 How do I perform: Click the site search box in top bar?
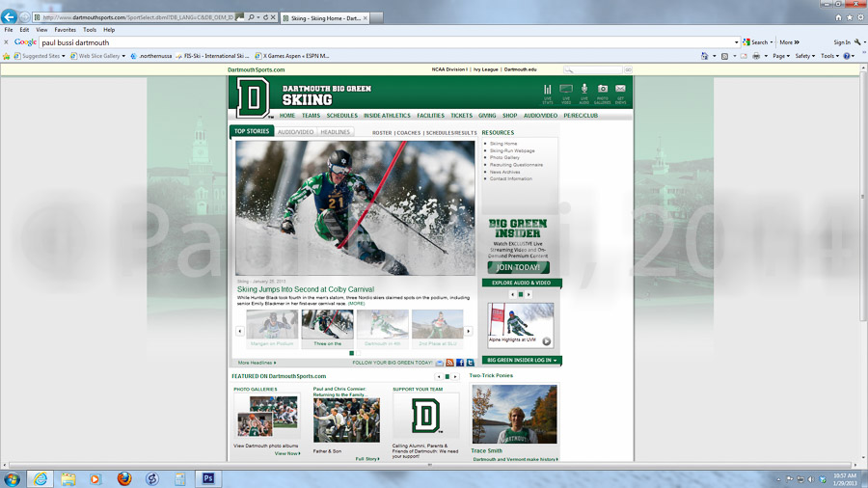coord(593,69)
